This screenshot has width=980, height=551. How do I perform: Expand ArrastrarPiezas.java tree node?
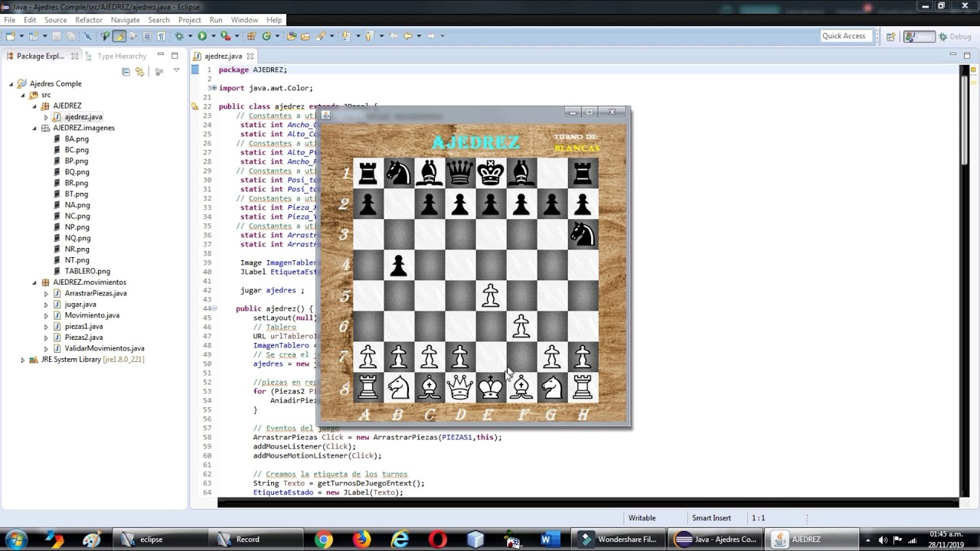click(46, 293)
